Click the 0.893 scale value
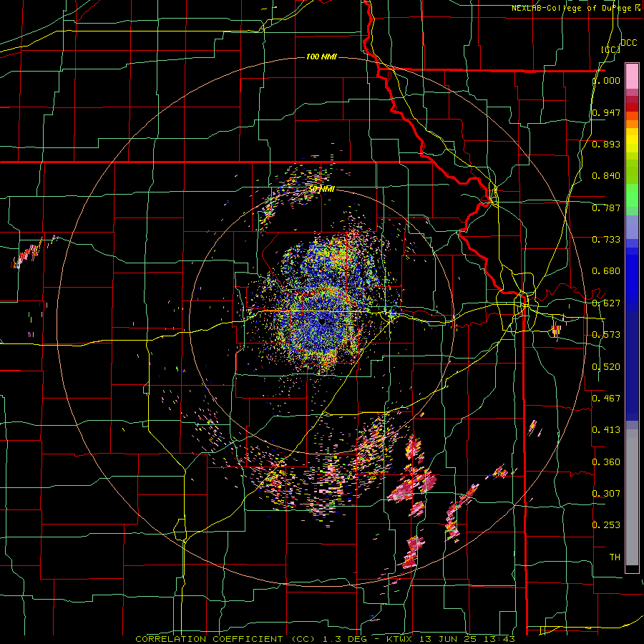 tap(606, 144)
